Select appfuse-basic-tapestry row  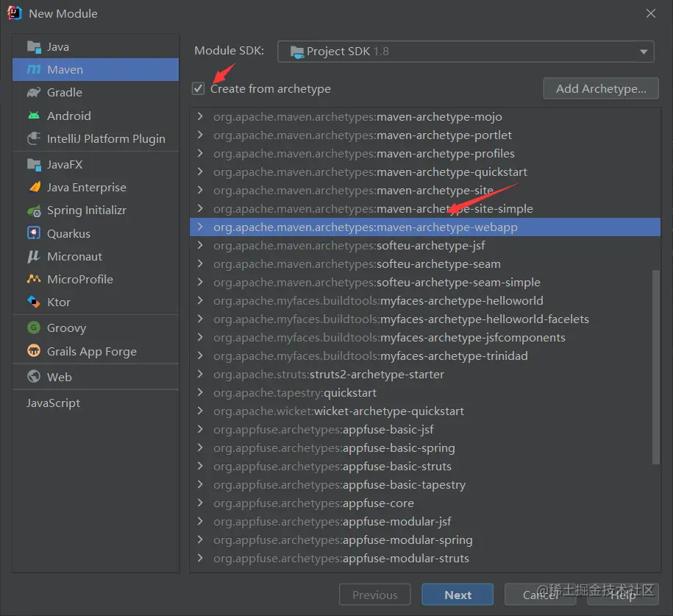pos(425,485)
